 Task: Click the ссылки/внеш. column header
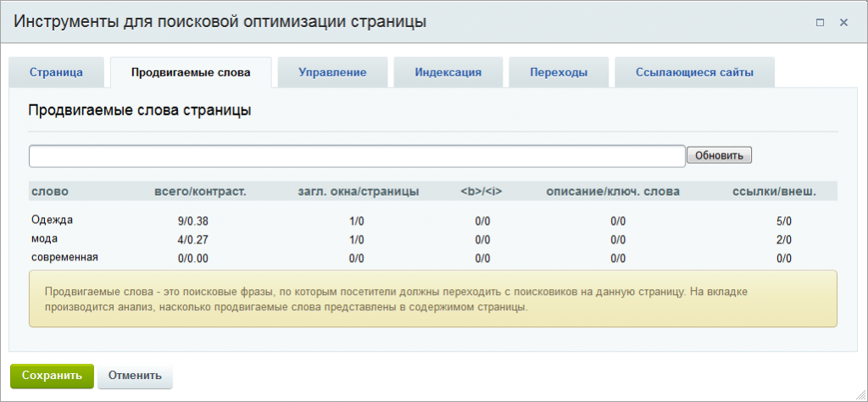(775, 192)
